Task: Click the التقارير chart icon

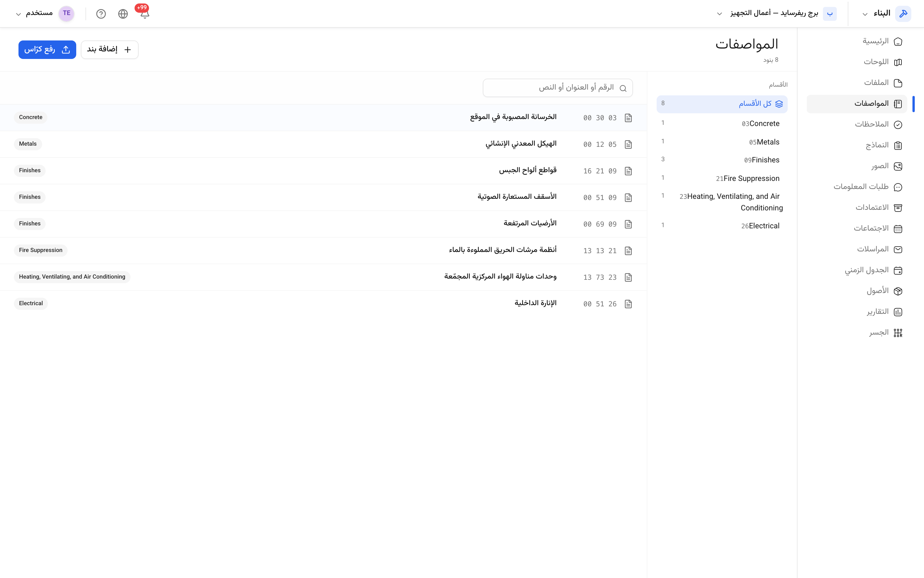Action: (898, 312)
